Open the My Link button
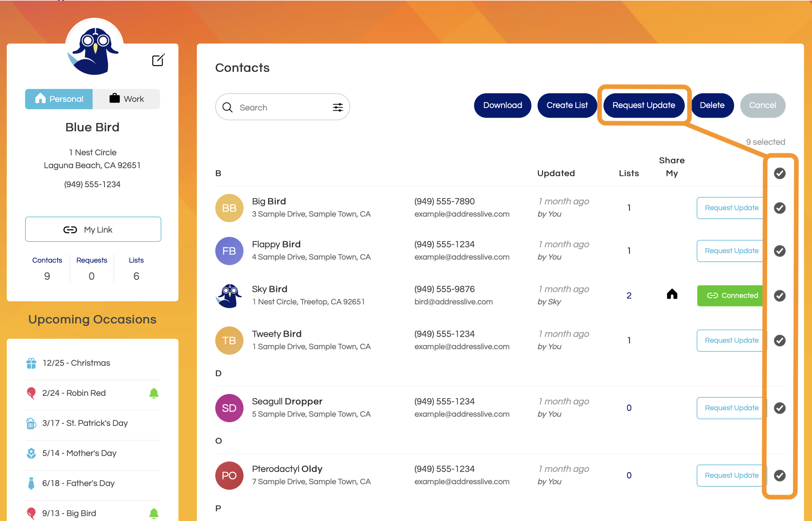The width and height of the screenshot is (812, 521). [x=93, y=229]
